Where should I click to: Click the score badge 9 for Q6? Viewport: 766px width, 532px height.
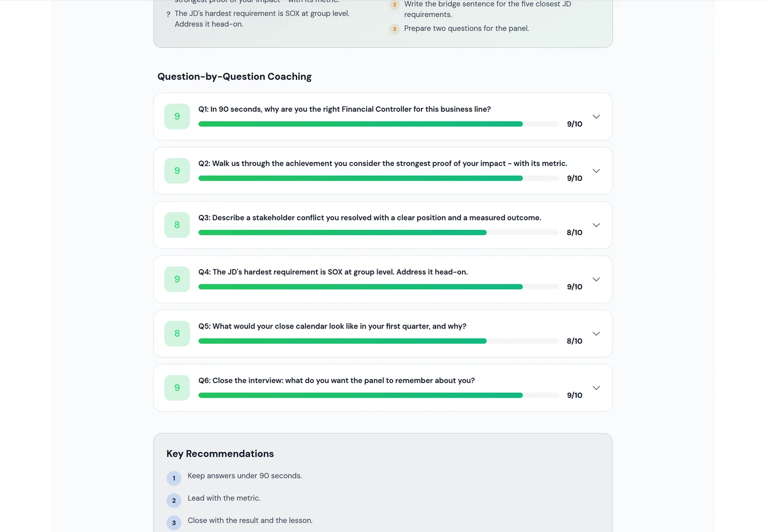[177, 388]
